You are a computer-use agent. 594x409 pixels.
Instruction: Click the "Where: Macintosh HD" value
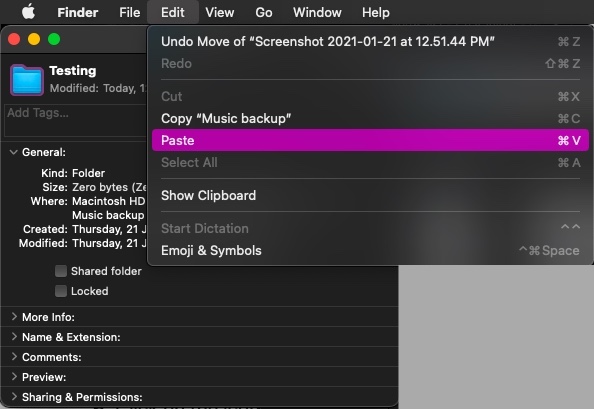109,201
